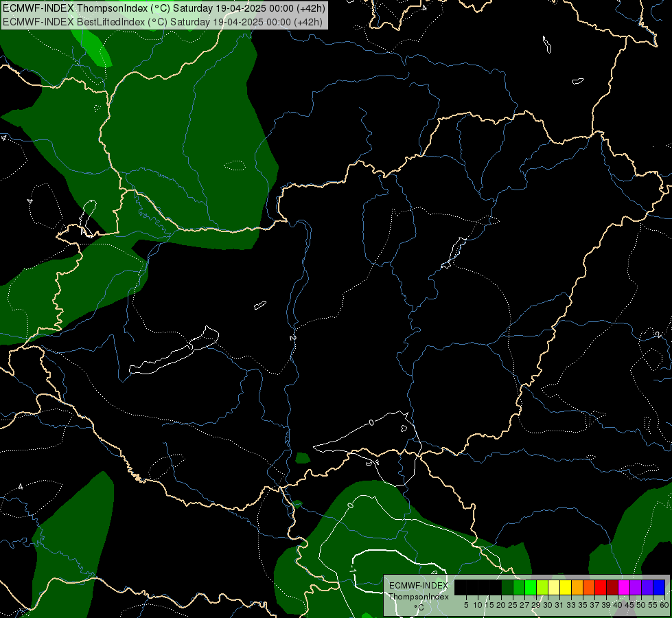Click the legend value 5
The image size is (672, 618).
pyautogui.click(x=466, y=605)
